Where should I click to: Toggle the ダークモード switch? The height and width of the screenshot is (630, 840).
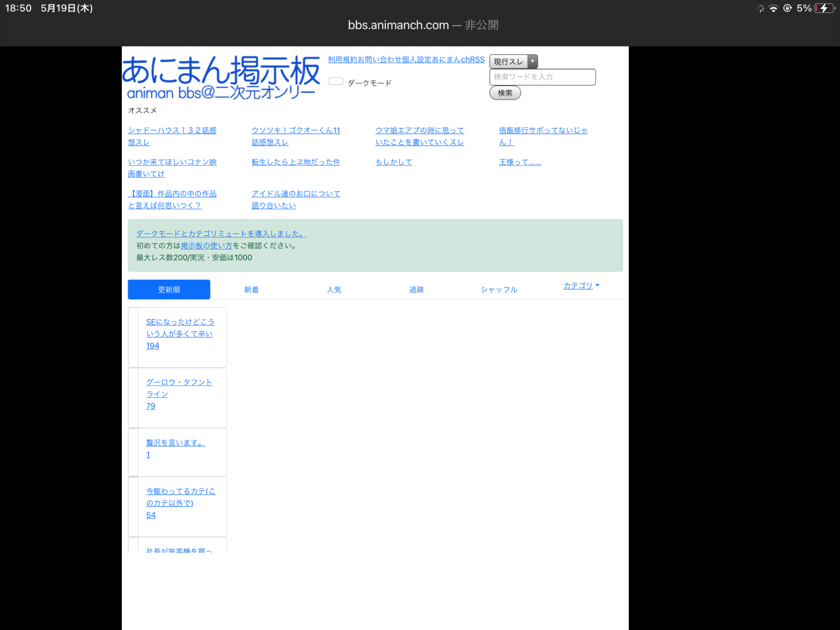[x=336, y=81]
